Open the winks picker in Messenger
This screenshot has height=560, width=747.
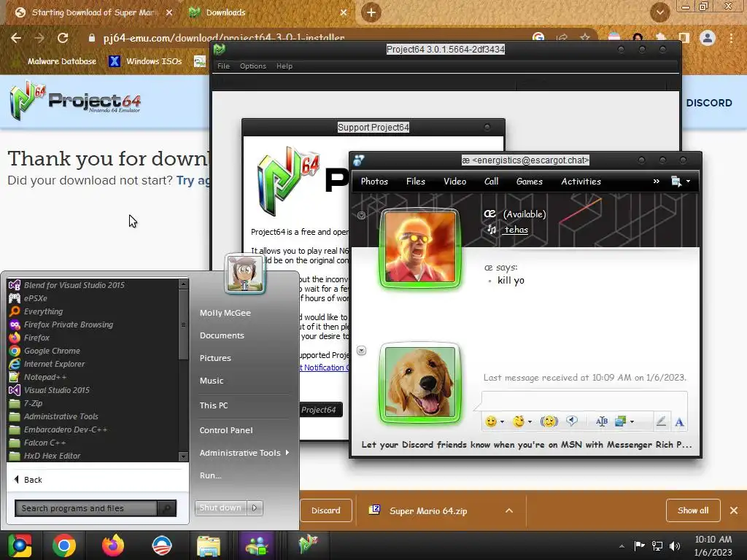tap(519, 421)
